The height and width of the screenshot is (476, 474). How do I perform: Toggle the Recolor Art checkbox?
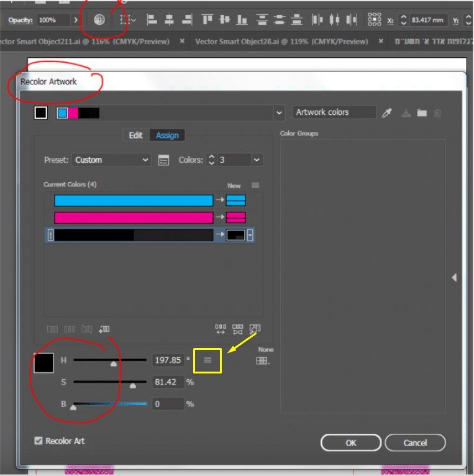point(39,441)
